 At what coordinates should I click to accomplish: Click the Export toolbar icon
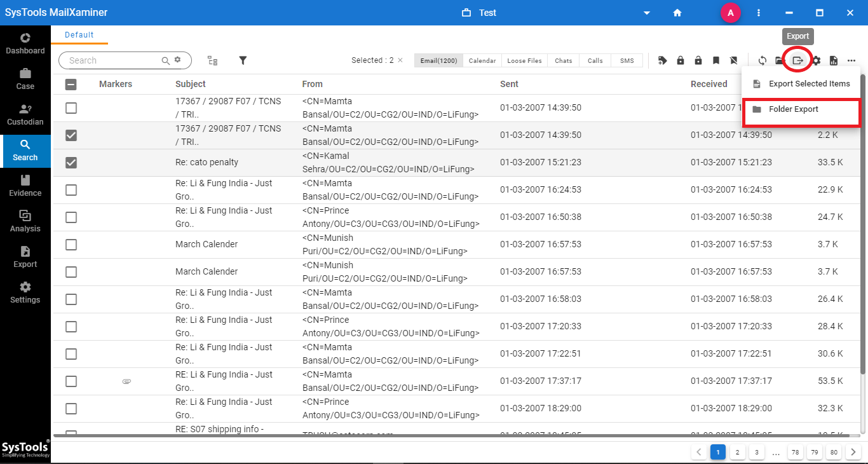797,60
